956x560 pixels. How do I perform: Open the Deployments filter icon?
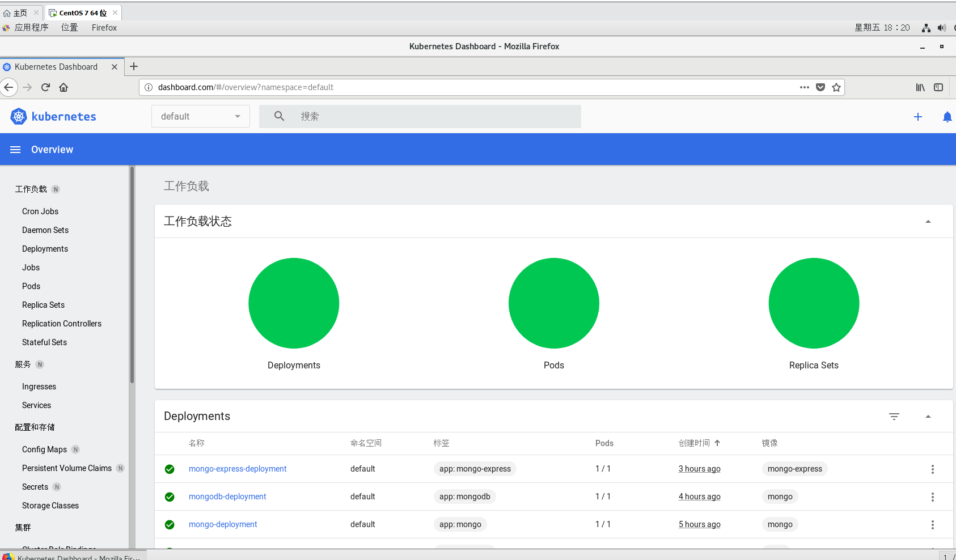(894, 417)
